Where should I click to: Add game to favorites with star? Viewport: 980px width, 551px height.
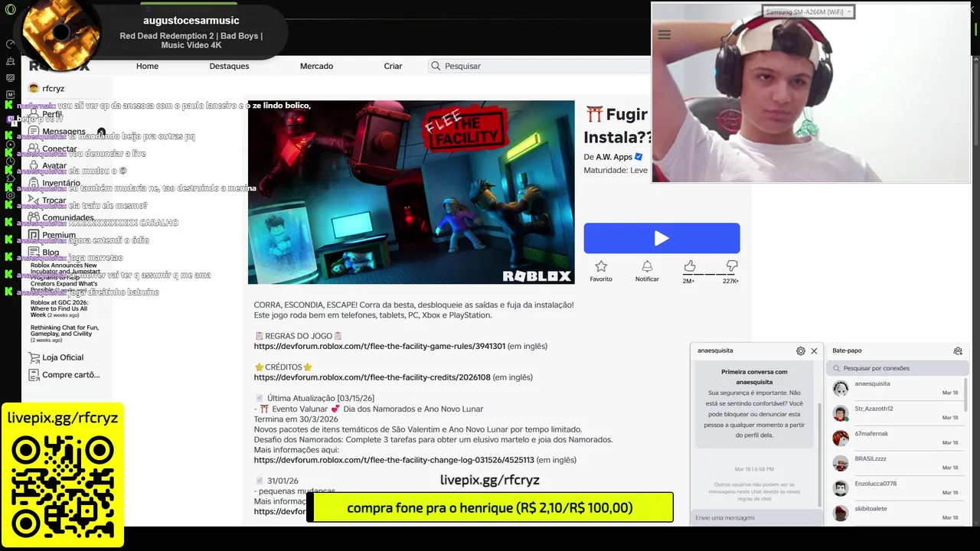pyautogui.click(x=601, y=266)
